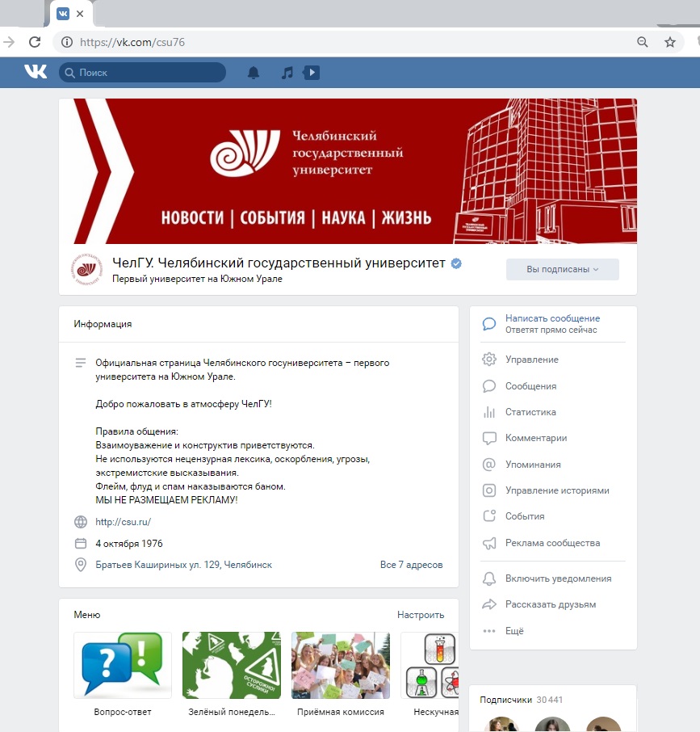Click the date 4 октября 1976
This screenshot has width=700, height=732.
click(x=129, y=544)
